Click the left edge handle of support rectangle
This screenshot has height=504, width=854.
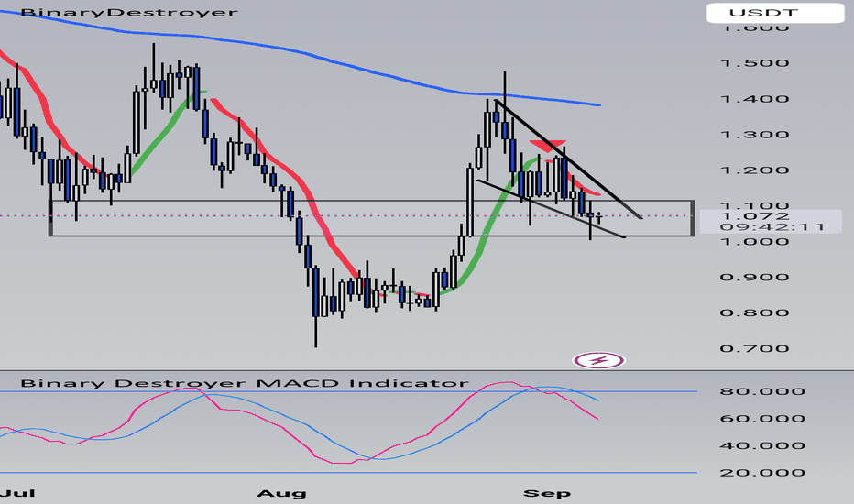(50, 218)
